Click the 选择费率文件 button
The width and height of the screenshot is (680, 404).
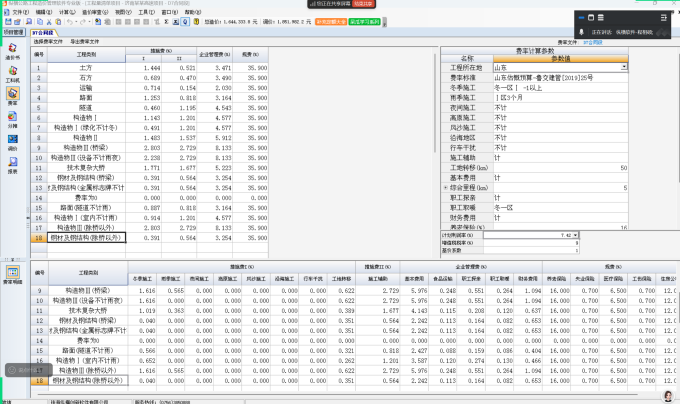click(48, 42)
